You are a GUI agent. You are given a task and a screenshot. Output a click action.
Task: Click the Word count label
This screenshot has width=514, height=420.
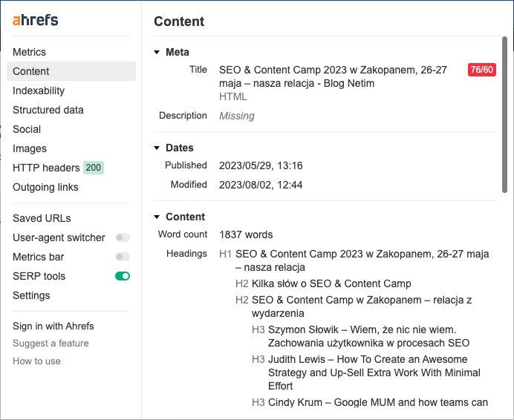coord(183,234)
